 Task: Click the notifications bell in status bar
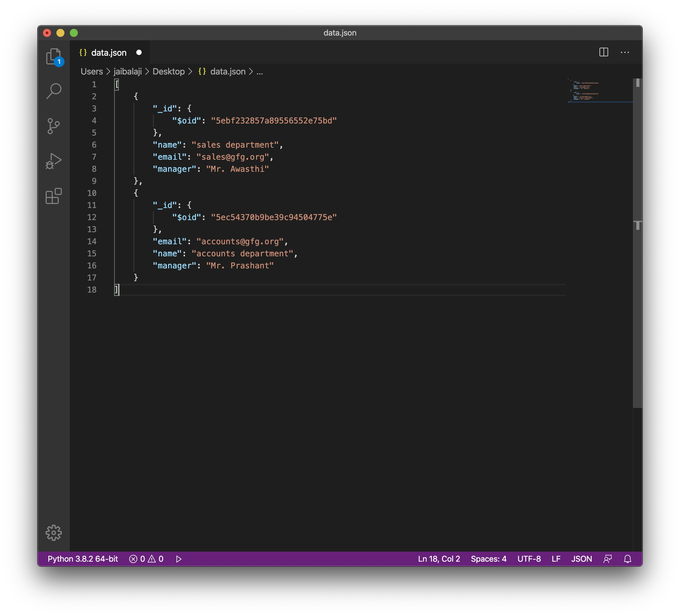point(627,559)
